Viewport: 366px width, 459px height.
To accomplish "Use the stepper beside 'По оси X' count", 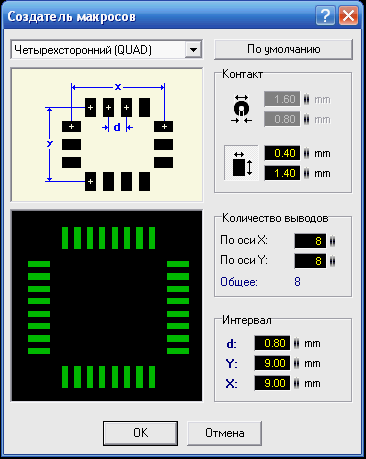I will pyautogui.click(x=332, y=241).
